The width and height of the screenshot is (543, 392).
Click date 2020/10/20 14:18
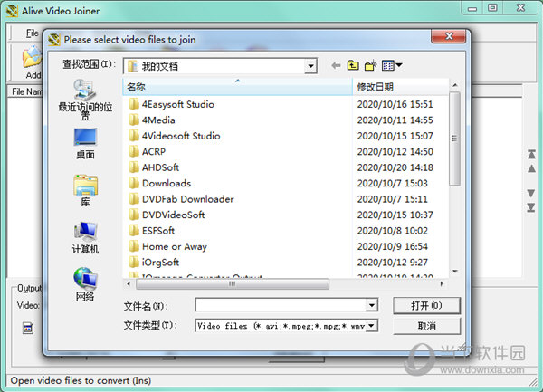[x=395, y=167]
